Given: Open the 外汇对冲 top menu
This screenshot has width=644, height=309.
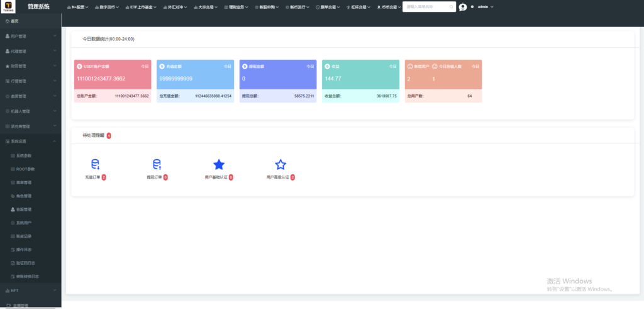Looking at the screenshot, I should coord(175,7).
